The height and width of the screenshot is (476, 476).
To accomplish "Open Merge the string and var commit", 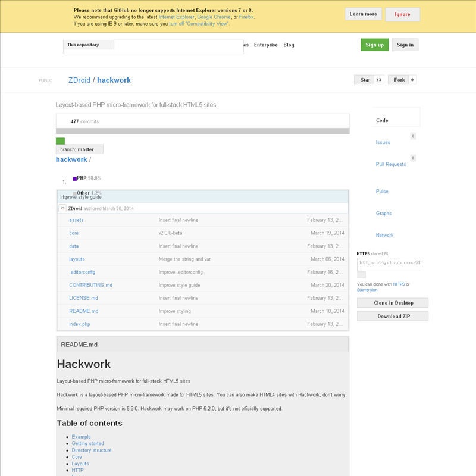I will 184,259.
